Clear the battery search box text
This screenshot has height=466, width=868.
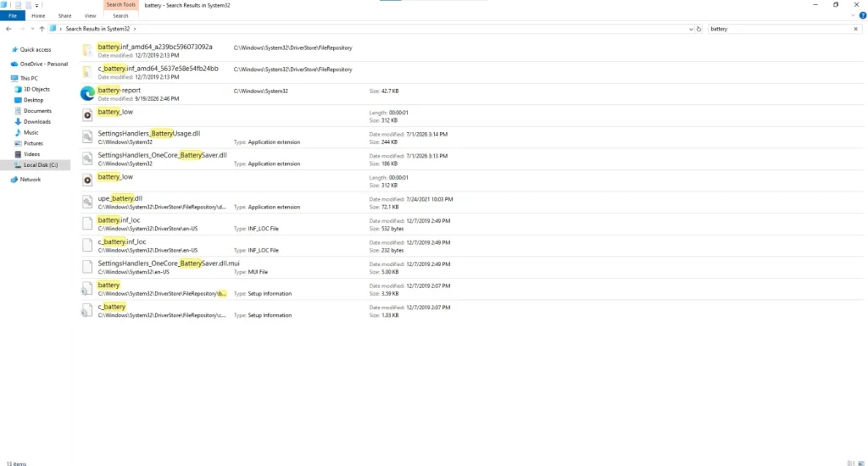point(855,29)
